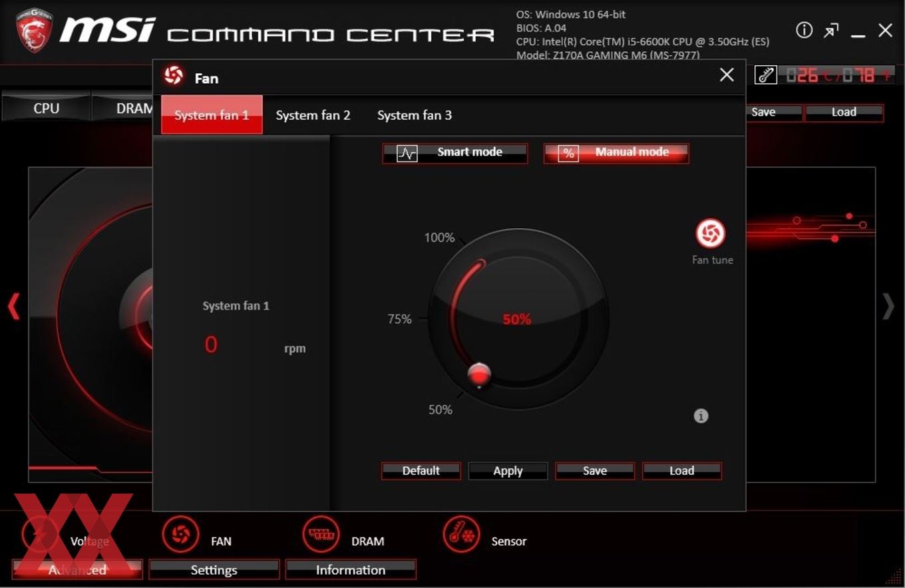Click the System fan 1 label above rpm

point(236,306)
